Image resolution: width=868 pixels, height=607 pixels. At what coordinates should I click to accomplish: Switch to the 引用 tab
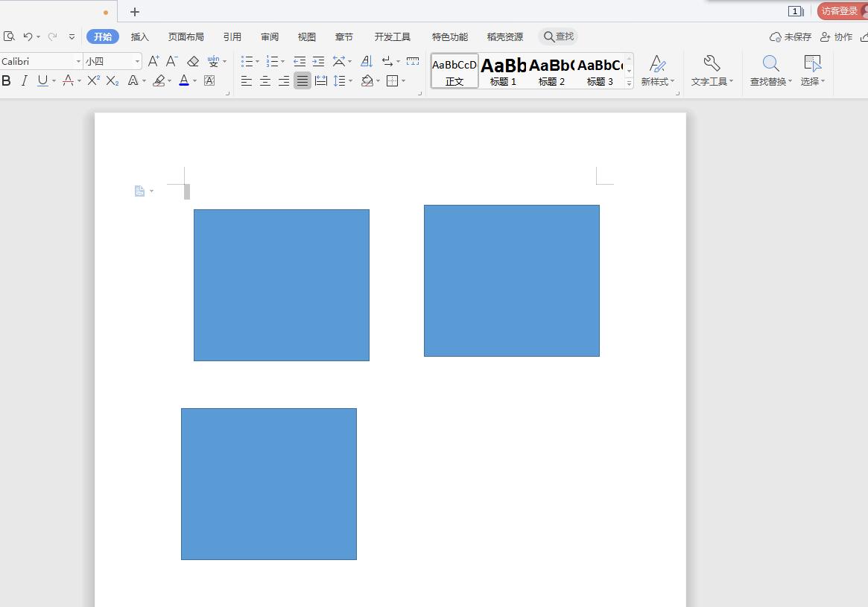(232, 36)
